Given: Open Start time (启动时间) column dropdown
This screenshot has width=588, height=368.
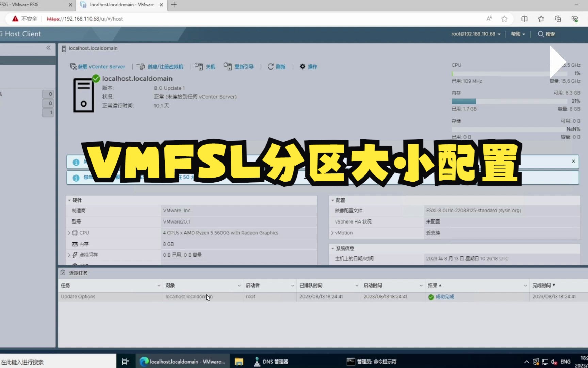Looking at the screenshot, I should [421, 286].
